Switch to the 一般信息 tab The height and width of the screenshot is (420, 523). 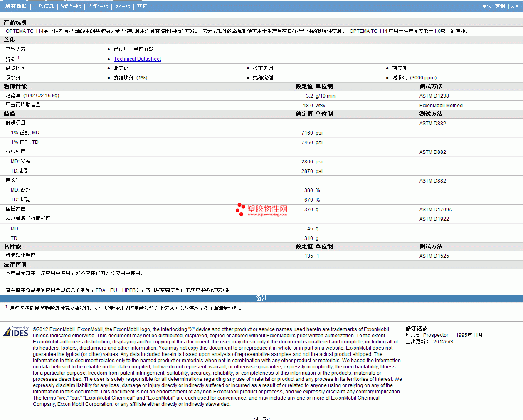pos(44,6)
